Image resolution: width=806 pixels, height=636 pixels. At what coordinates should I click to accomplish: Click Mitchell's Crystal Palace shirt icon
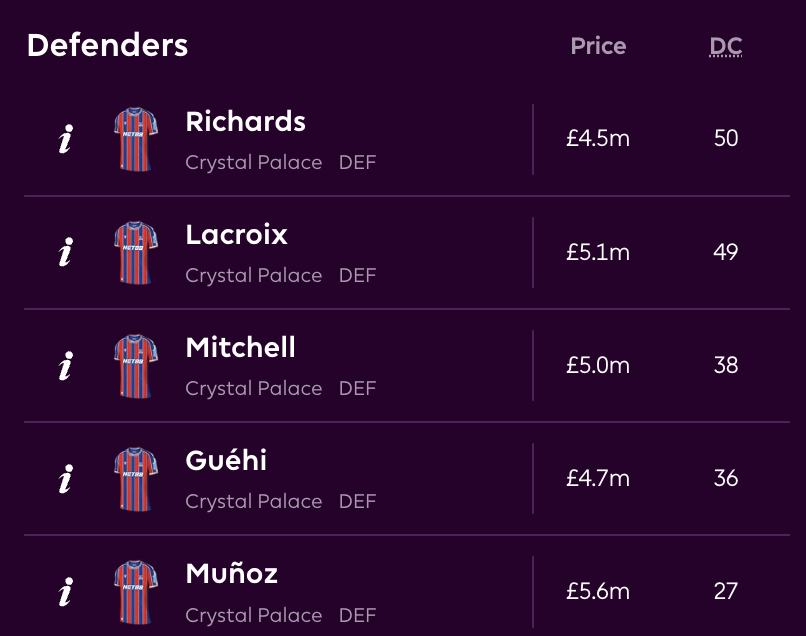coord(134,366)
